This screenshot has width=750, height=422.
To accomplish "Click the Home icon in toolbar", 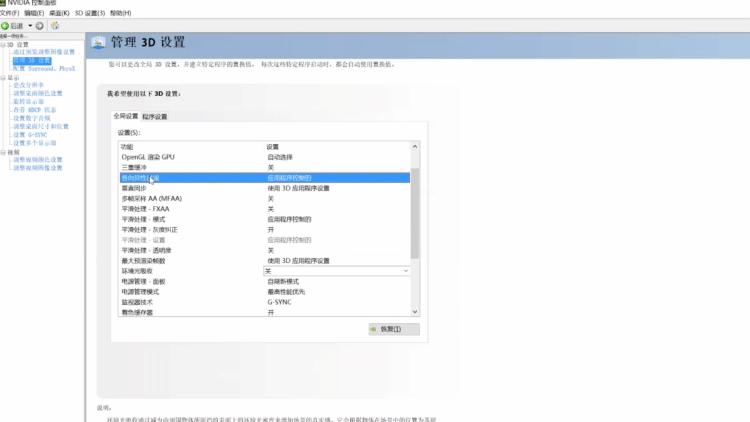I will click(55, 26).
